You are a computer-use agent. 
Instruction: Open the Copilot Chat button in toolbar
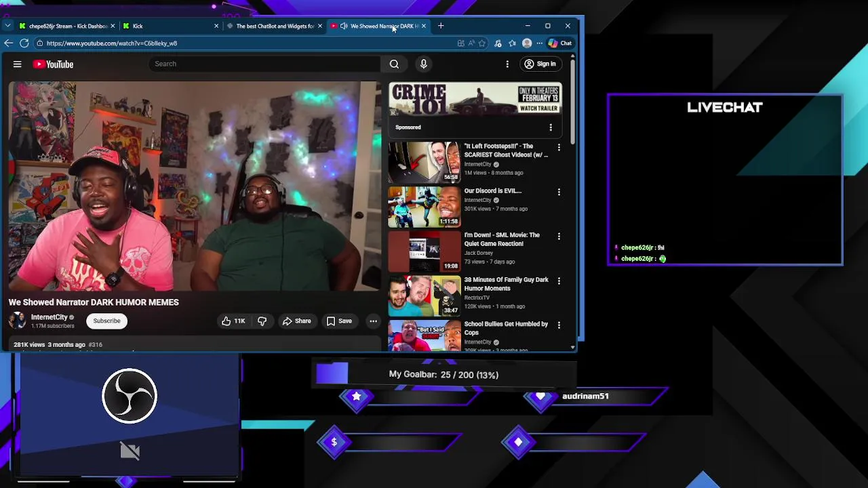click(561, 43)
